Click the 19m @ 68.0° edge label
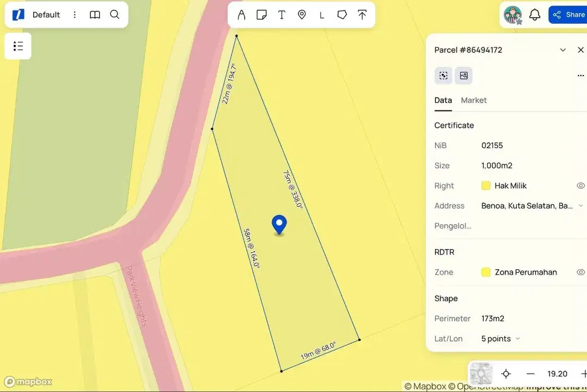Viewport: 587px width, 392px height. click(x=318, y=351)
